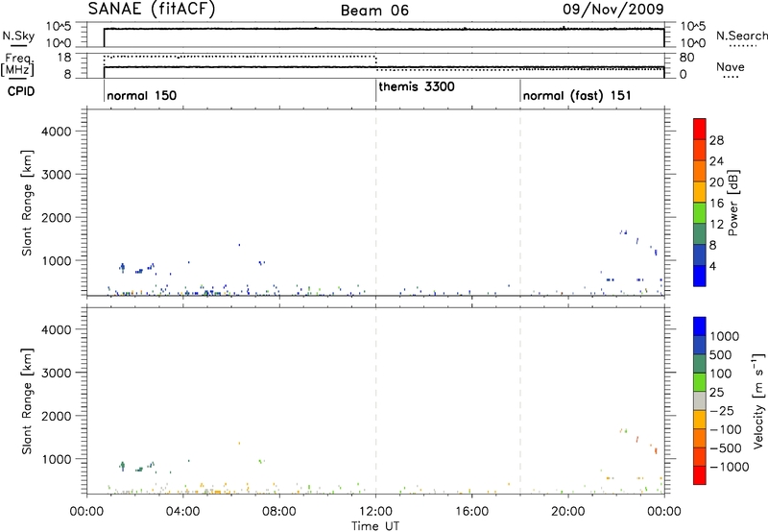Image resolution: width=768 pixels, height=532 pixels.
Task: Click the Slant Range label of velocity panel
Action: pyautogui.click(x=27, y=401)
